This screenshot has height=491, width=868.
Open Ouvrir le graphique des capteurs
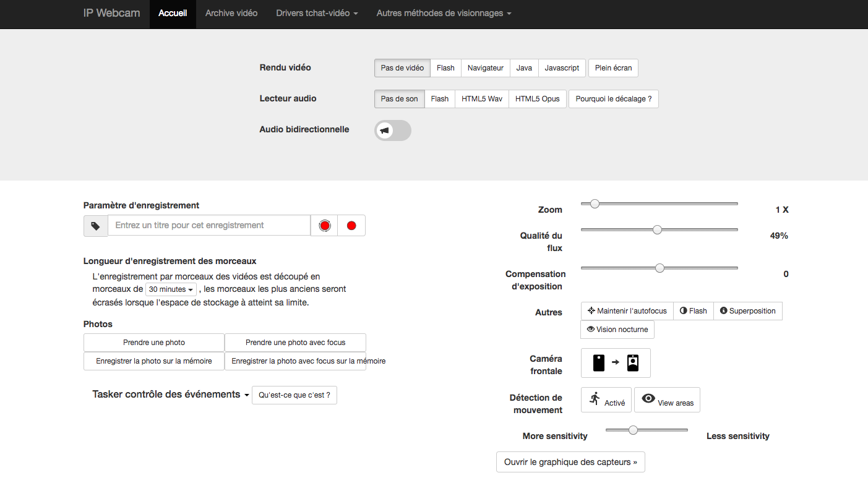570,462
